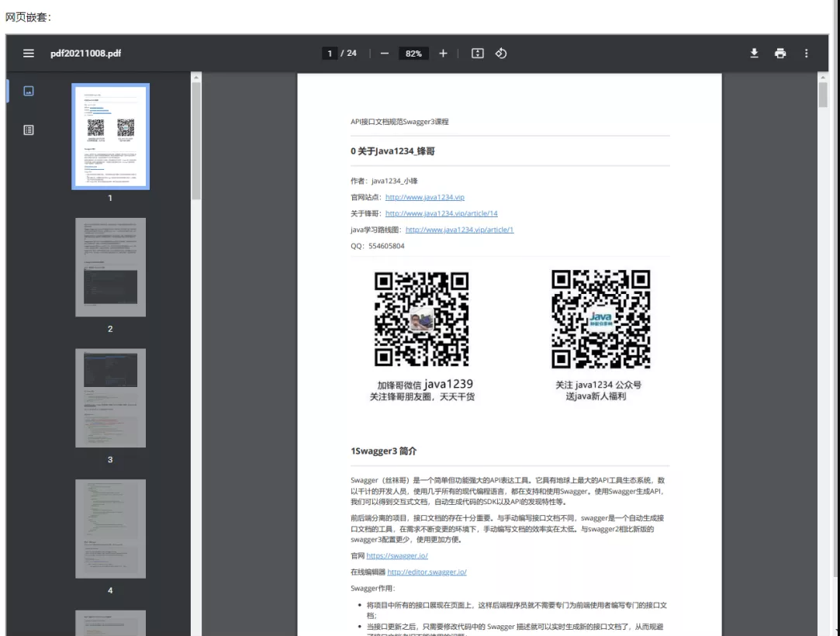Select page 2 thumbnail
The image size is (840, 636).
point(110,267)
